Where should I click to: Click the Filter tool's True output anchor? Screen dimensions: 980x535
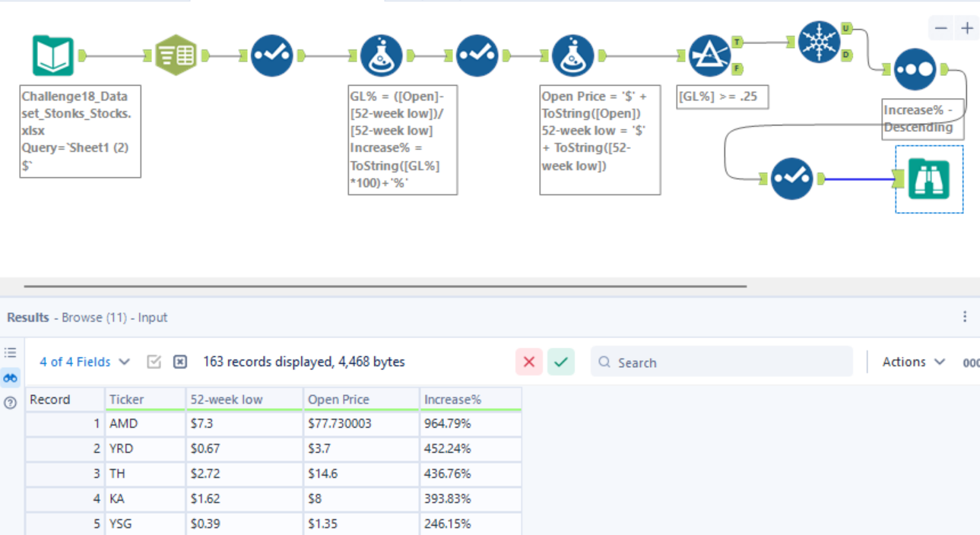click(737, 43)
